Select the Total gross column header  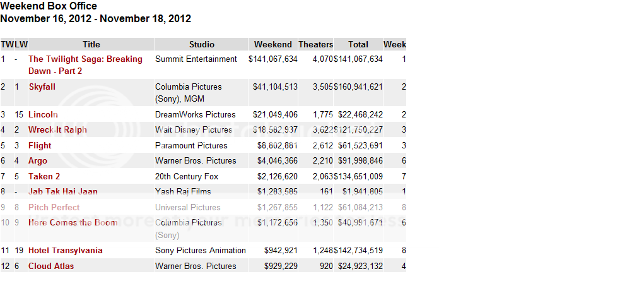tap(358, 44)
